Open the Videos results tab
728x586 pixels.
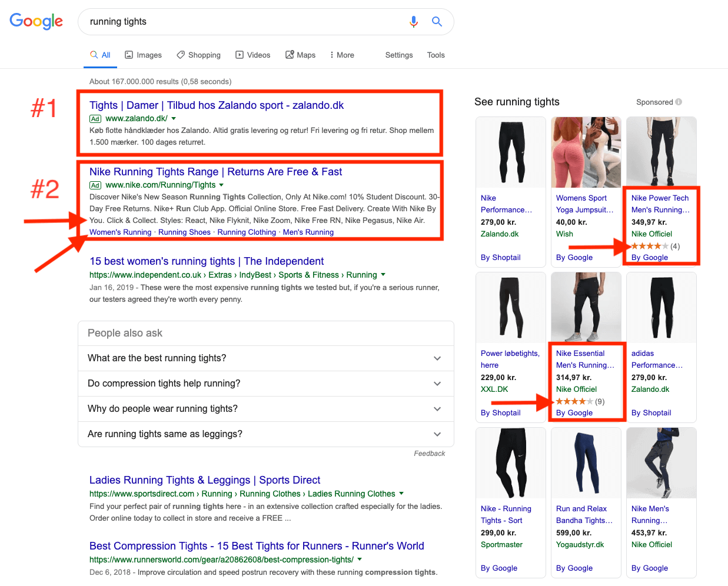tap(252, 55)
